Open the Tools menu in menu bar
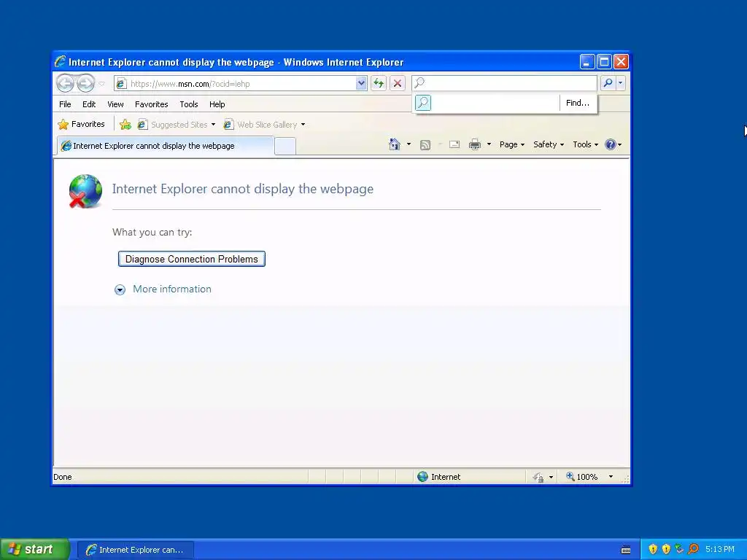This screenshot has height=560, width=747. point(189,104)
